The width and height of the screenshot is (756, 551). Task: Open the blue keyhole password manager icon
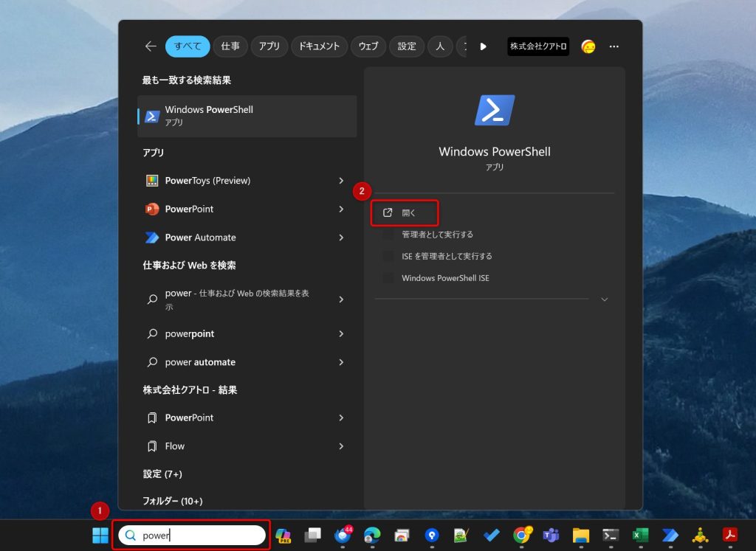point(432,535)
